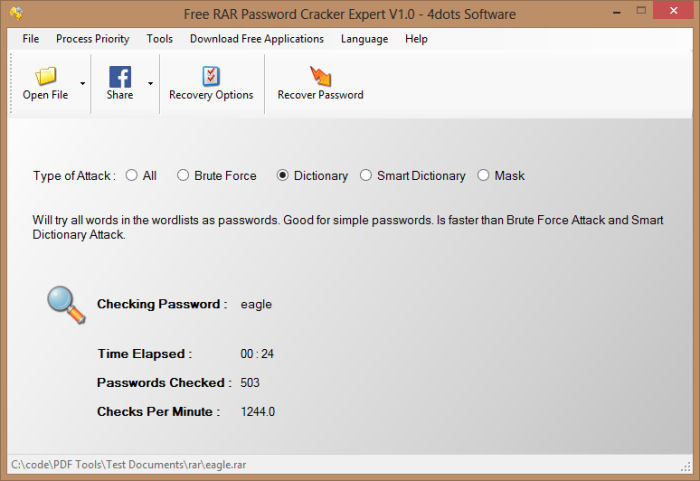Open the Tools menu
The image size is (700, 481).
pyautogui.click(x=159, y=39)
